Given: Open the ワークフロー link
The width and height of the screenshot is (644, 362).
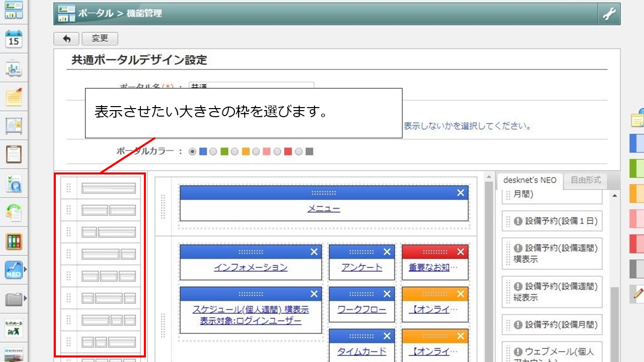Looking at the screenshot, I should [x=362, y=310].
